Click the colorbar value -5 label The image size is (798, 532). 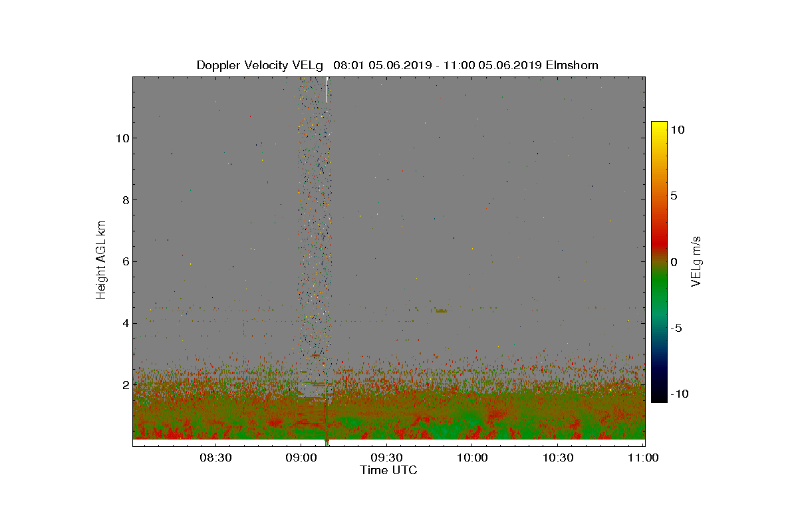675,328
